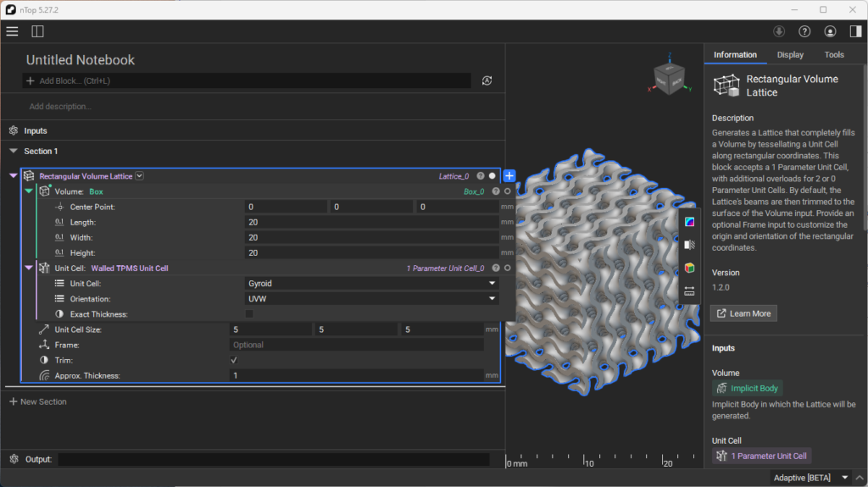Click the Walled TPMS Unit Cell link
The height and width of the screenshot is (487, 868).
pyautogui.click(x=130, y=268)
